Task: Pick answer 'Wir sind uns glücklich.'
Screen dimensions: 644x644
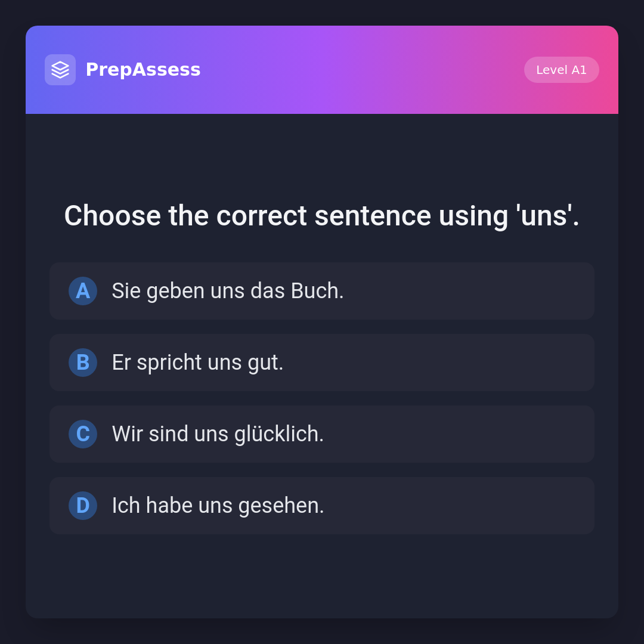Action: pos(218,434)
